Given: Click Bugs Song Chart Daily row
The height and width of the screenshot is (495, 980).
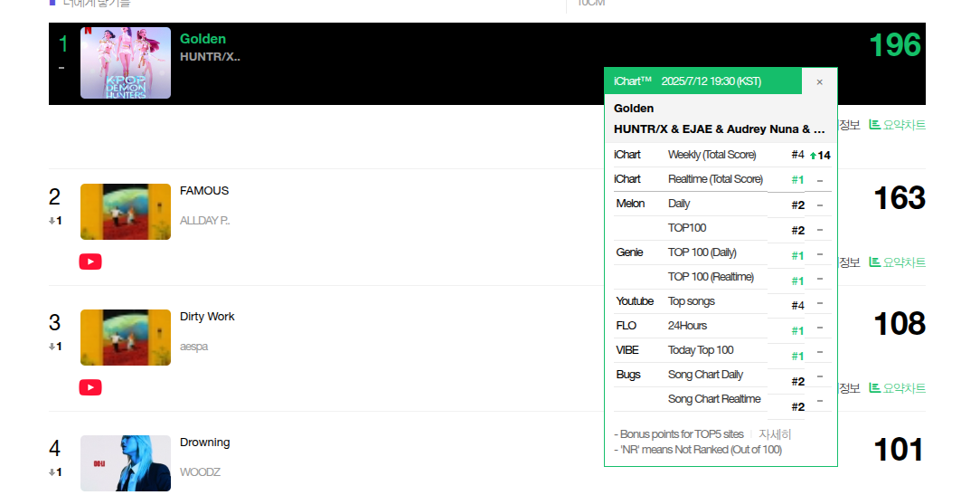Looking at the screenshot, I should pyautogui.click(x=722, y=375).
